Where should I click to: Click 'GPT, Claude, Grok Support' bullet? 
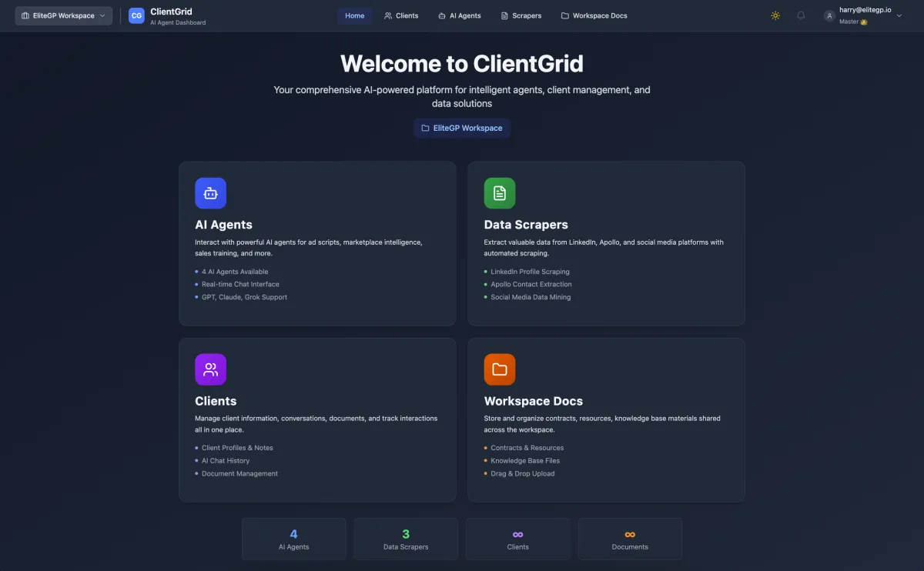pos(244,297)
